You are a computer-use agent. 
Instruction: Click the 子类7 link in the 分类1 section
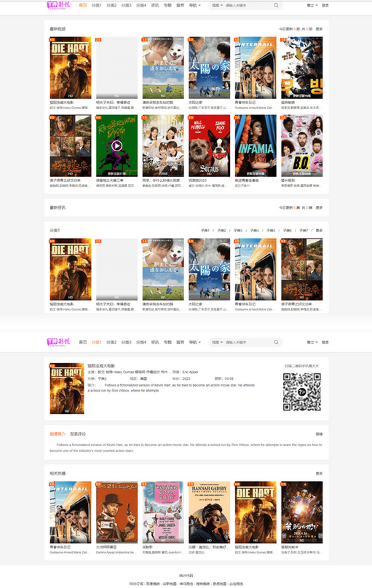pos(304,231)
